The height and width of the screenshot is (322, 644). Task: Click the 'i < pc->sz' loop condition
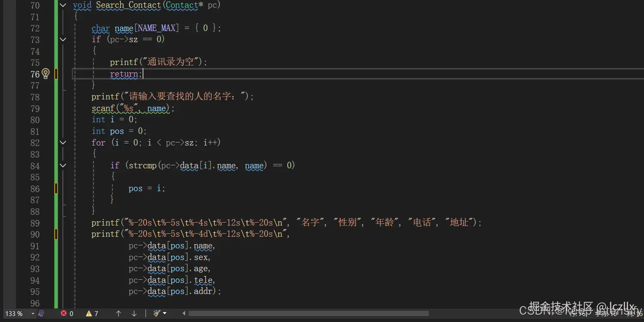[x=170, y=142]
